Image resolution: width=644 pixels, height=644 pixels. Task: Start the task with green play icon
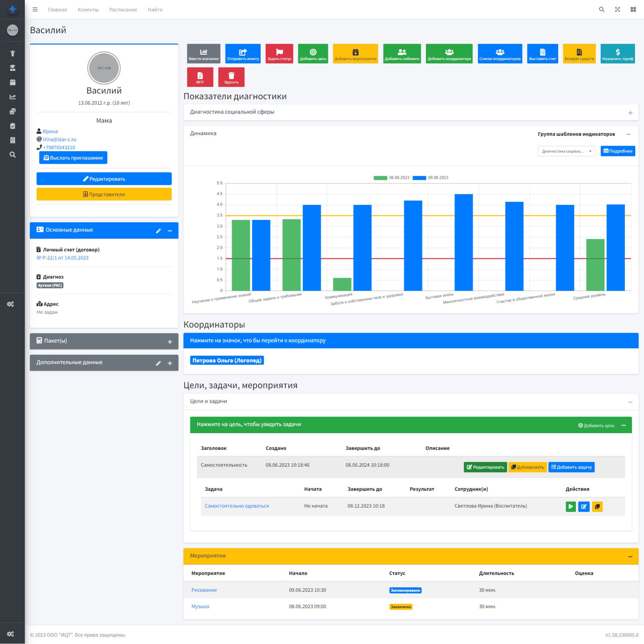point(571,506)
